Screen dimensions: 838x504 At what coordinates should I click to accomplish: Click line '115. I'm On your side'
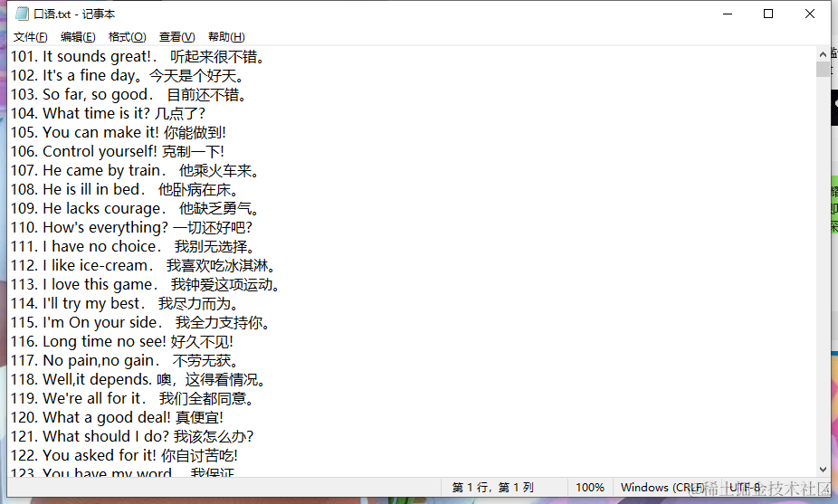point(141,322)
